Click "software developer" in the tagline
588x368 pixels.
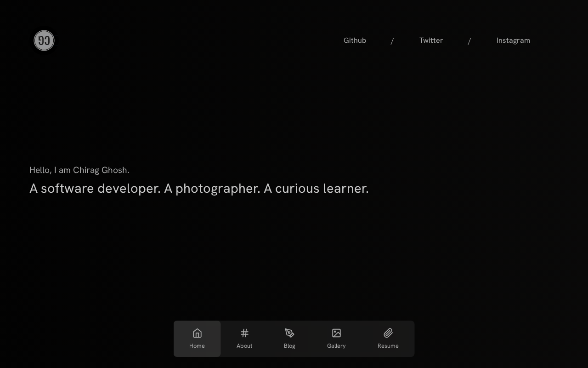(x=99, y=189)
